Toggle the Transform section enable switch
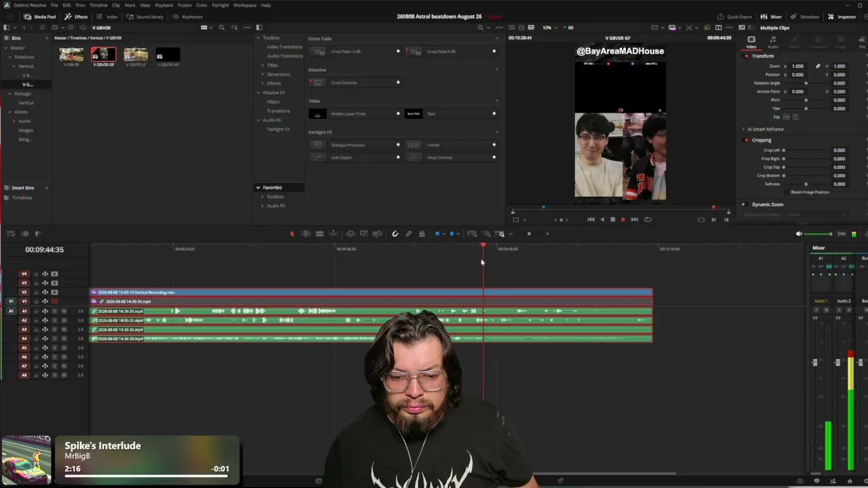 tap(747, 56)
